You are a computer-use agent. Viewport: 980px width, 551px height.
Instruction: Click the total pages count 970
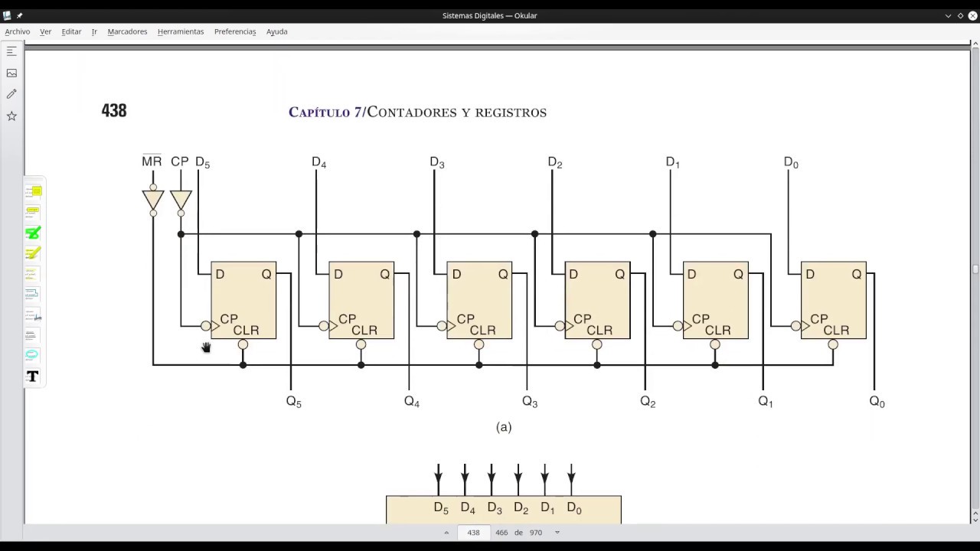pos(536,533)
